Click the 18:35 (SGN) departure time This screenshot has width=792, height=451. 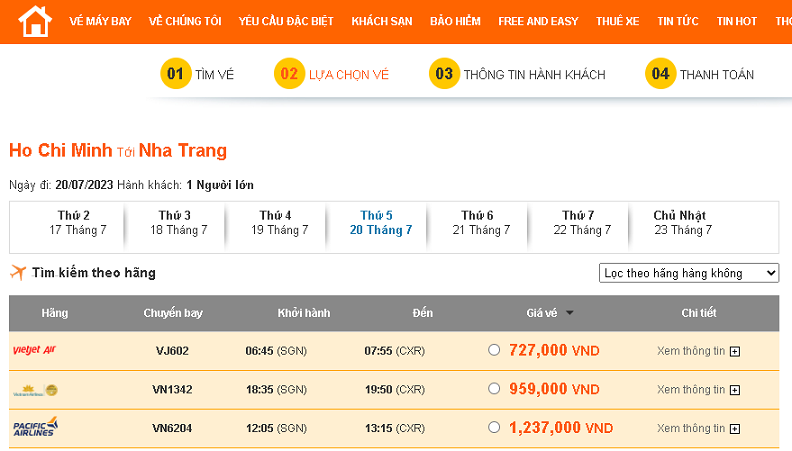click(x=276, y=389)
